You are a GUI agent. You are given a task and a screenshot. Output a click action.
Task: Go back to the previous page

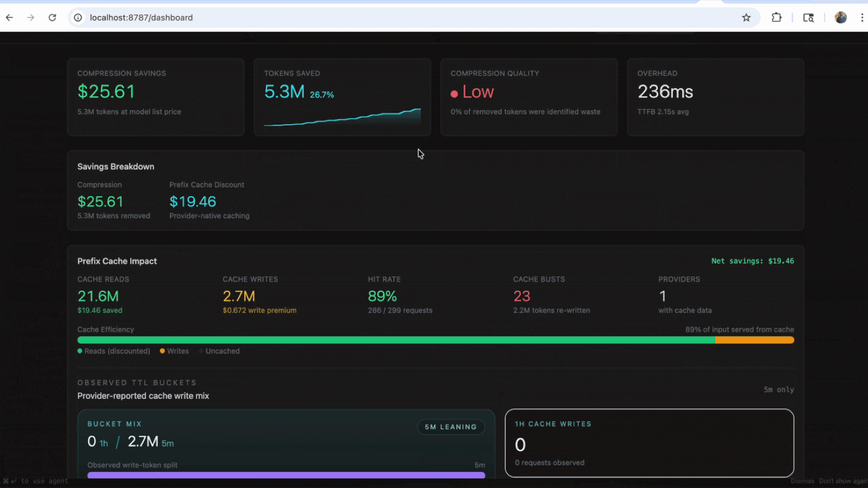9,17
